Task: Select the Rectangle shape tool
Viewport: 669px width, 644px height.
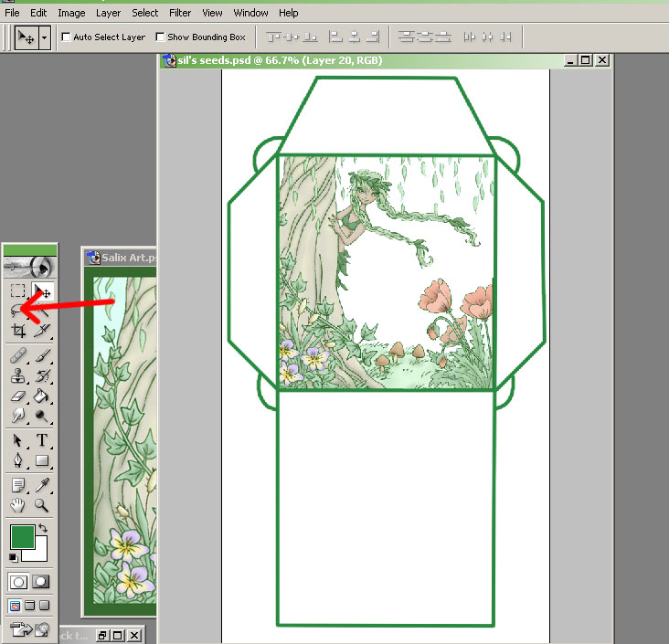Action: pyautogui.click(x=42, y=460)
